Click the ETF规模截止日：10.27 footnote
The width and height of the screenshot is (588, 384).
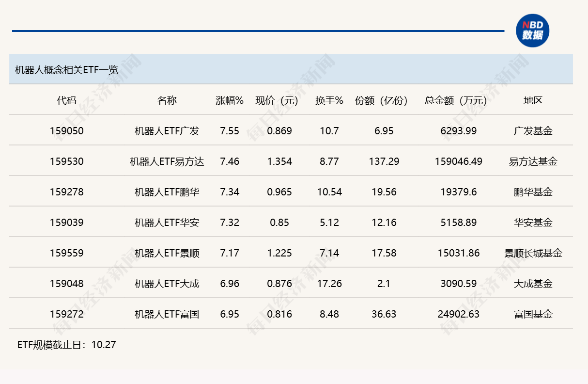[66, 345]
